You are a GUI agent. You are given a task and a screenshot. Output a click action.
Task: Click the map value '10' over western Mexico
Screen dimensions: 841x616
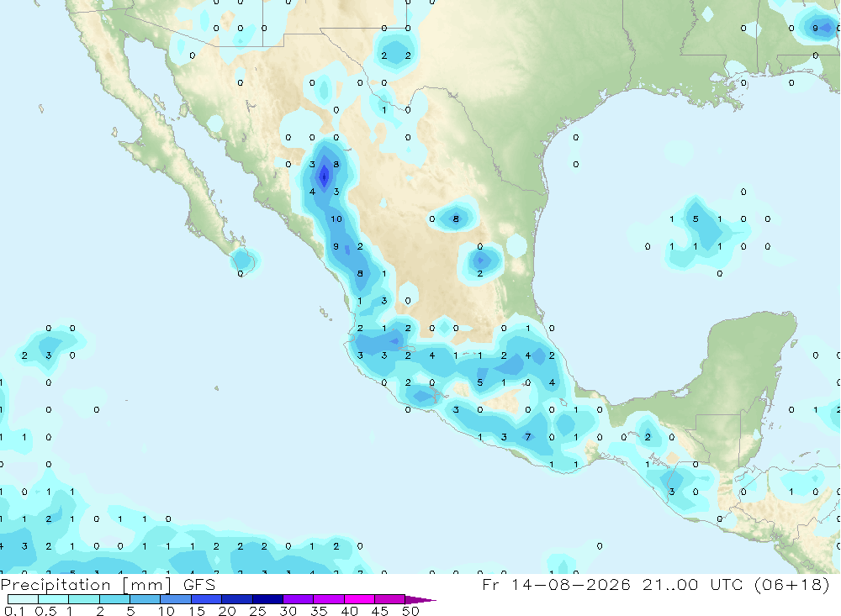click(x=336, y=218)
